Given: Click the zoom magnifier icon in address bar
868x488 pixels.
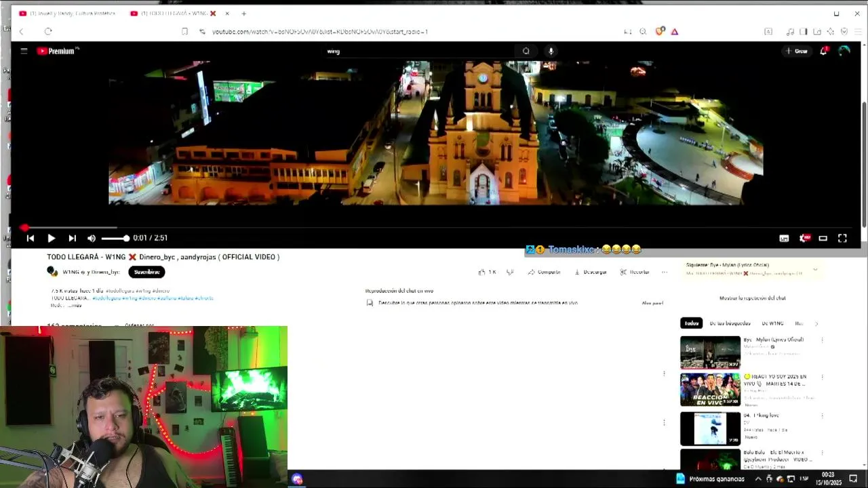Looking at the screenshot, I should [643, 32].
